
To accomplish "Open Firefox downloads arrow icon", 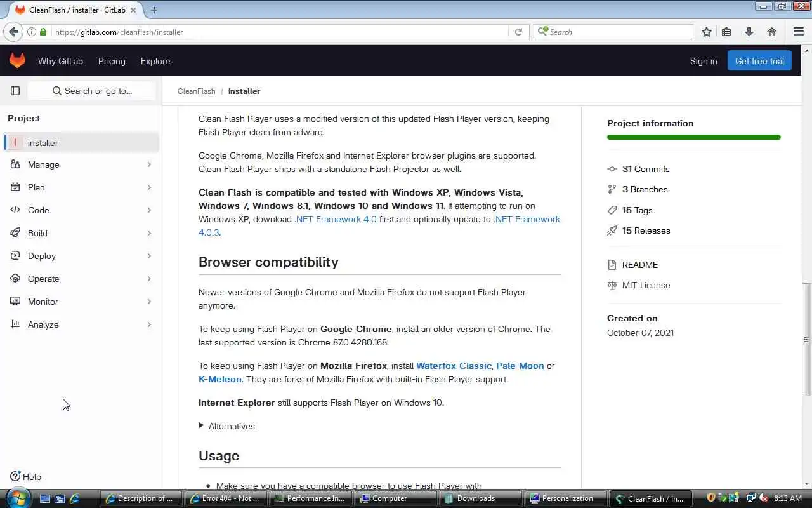I will (x=749, y=32).
